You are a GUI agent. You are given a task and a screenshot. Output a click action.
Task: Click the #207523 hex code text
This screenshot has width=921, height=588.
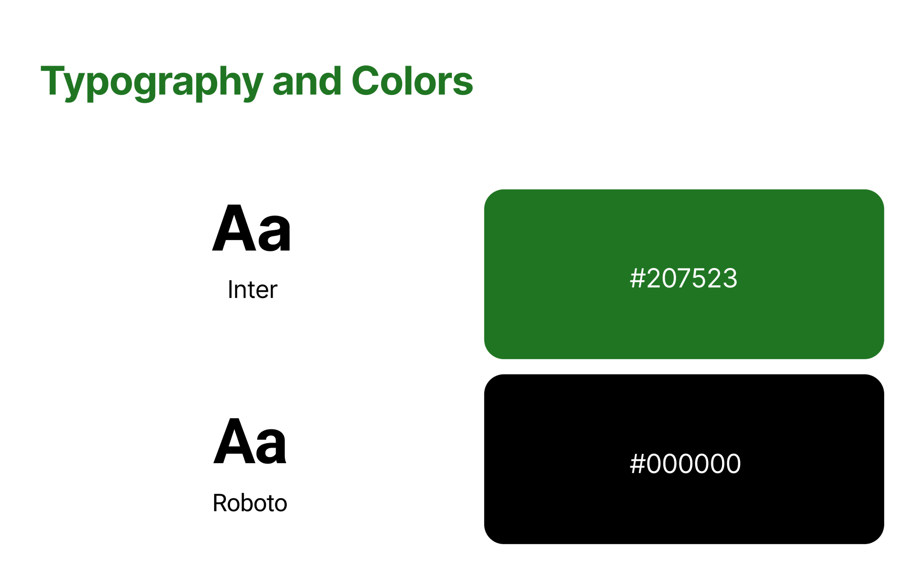[684, 278]
